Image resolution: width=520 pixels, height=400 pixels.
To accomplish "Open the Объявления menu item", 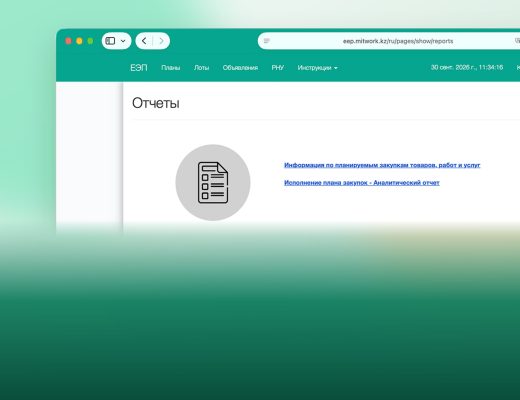I will coord(240,68).
